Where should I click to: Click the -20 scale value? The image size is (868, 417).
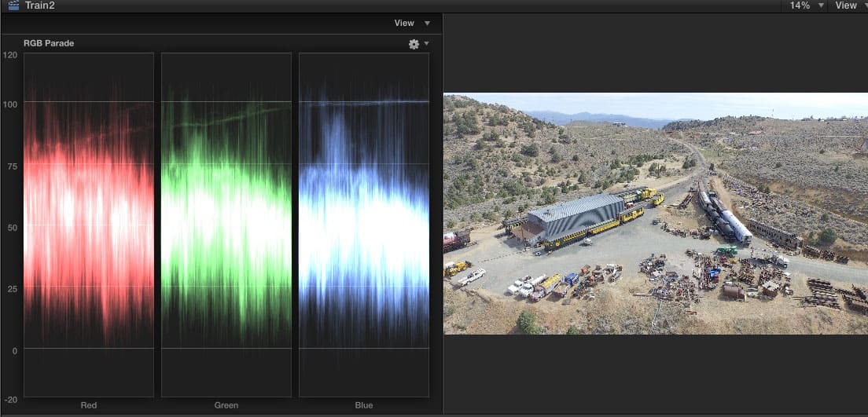pyautogui.click(x=10, y=400)
